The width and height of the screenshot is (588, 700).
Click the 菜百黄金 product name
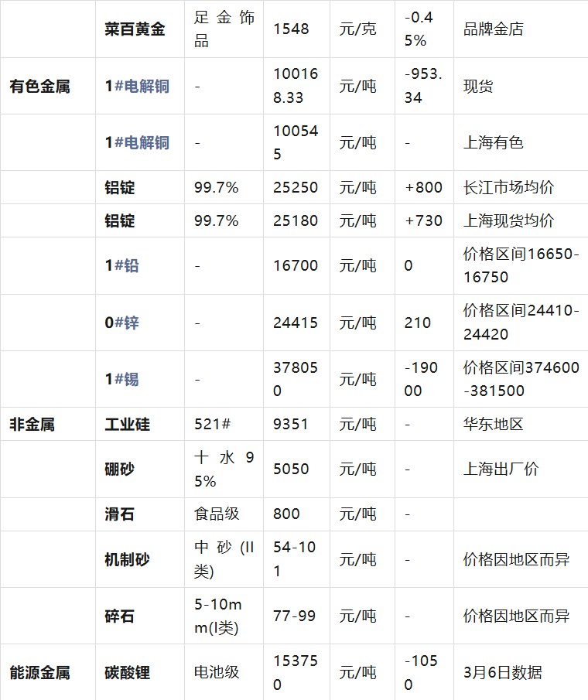(x=135, y=29)
